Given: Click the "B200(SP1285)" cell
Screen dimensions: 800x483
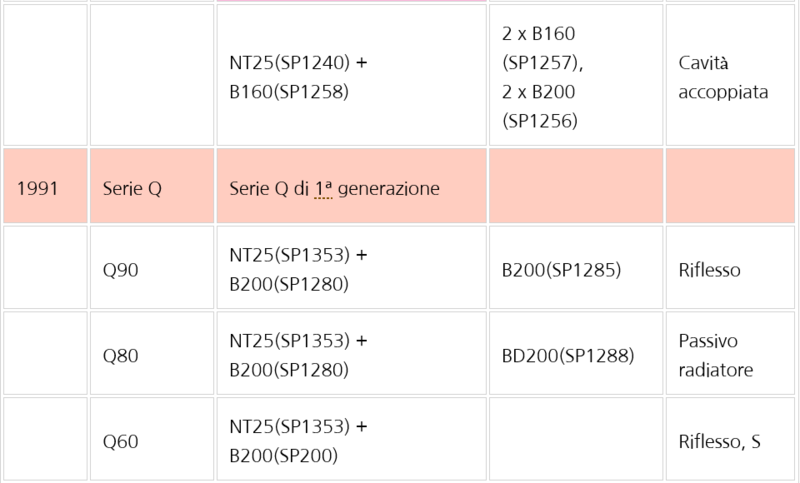Looking at the screenshot, I should coord(560,268).
